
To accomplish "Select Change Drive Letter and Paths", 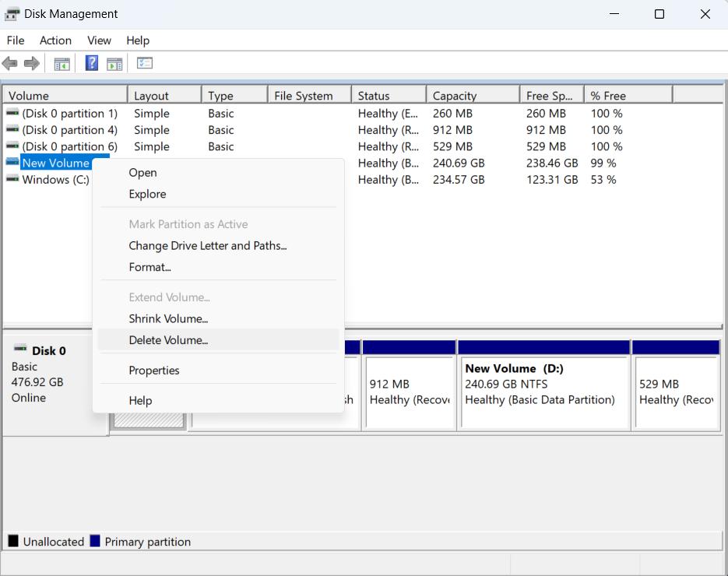I will tap(218, 245).
